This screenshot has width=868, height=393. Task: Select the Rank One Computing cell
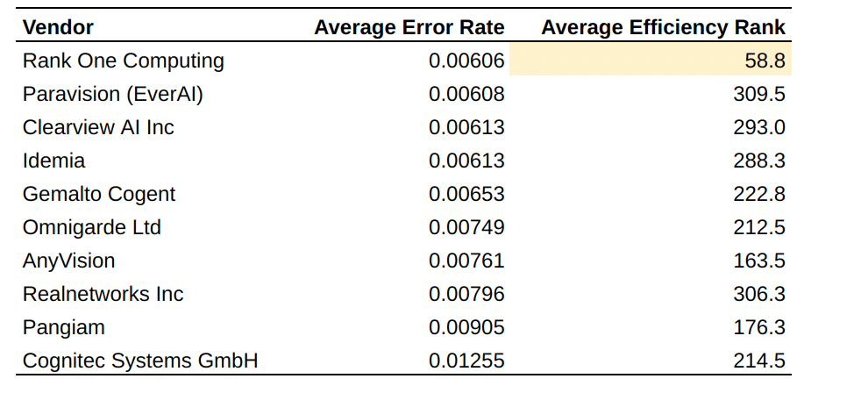[124, 61]
